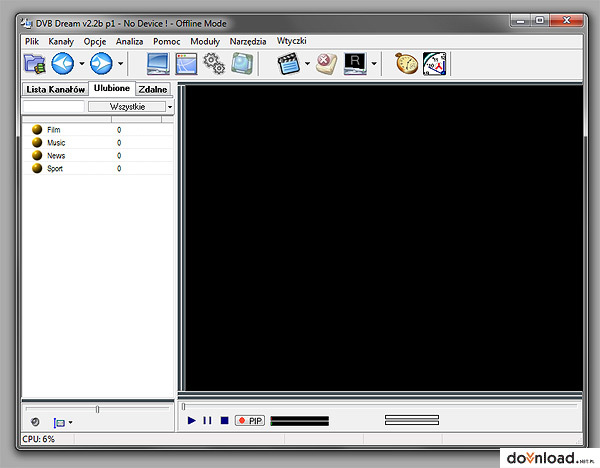Open the clapperboard recording icon

tap(289, 64)
